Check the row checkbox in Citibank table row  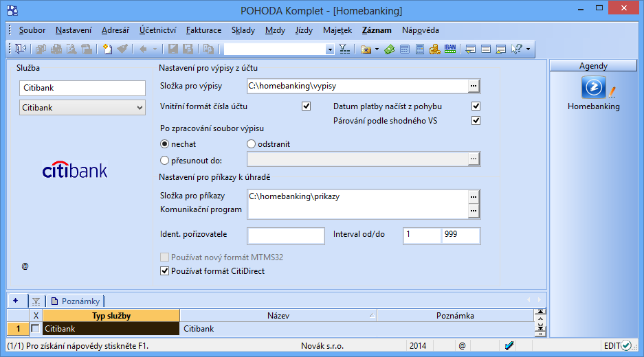35,329
